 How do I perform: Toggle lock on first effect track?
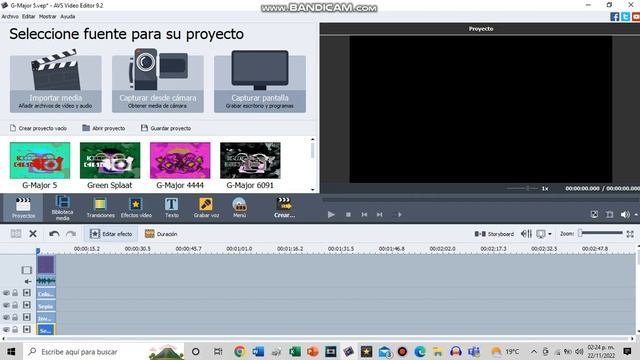click(15, 293)
